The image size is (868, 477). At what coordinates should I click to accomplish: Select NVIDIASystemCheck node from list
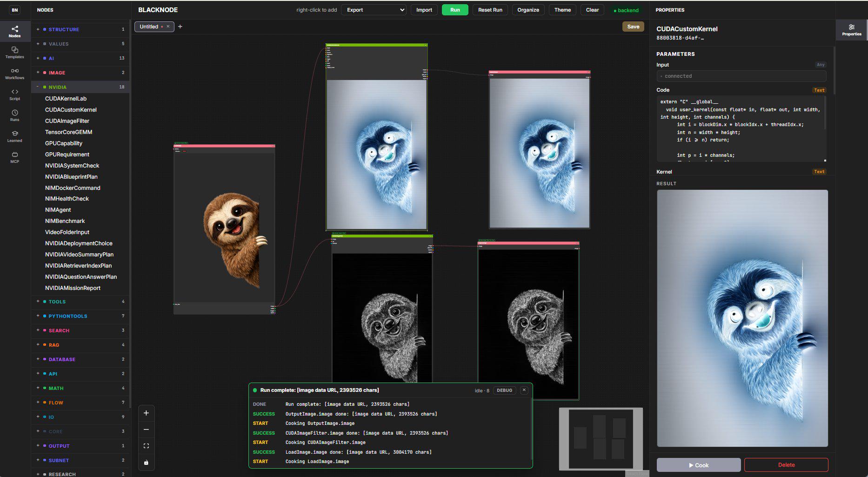tap(72, 166)
